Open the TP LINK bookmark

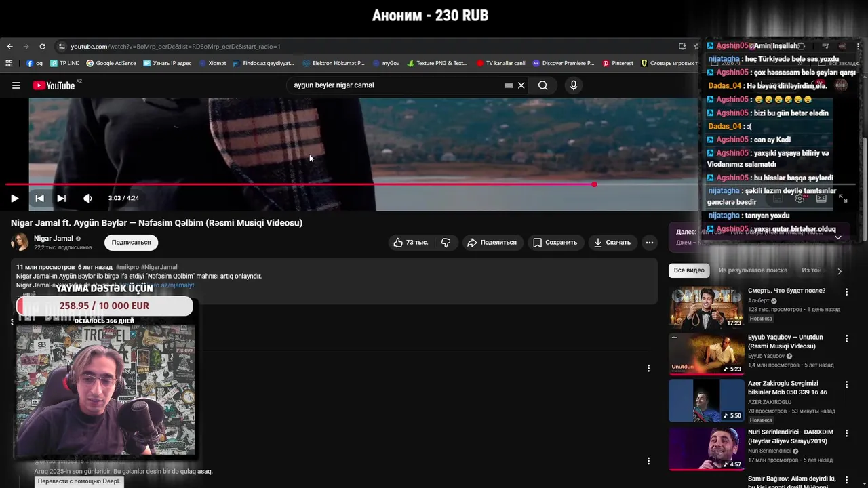point(64,63)
